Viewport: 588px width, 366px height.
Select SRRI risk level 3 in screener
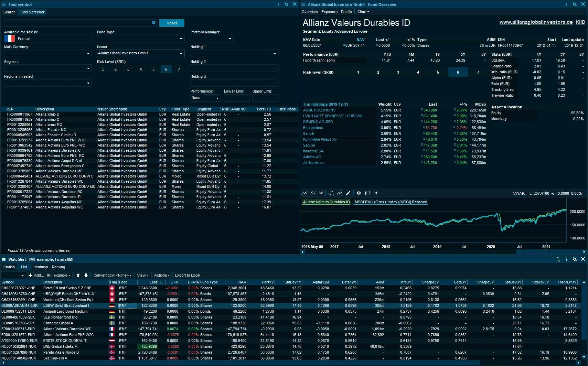[x=128, y=69]
